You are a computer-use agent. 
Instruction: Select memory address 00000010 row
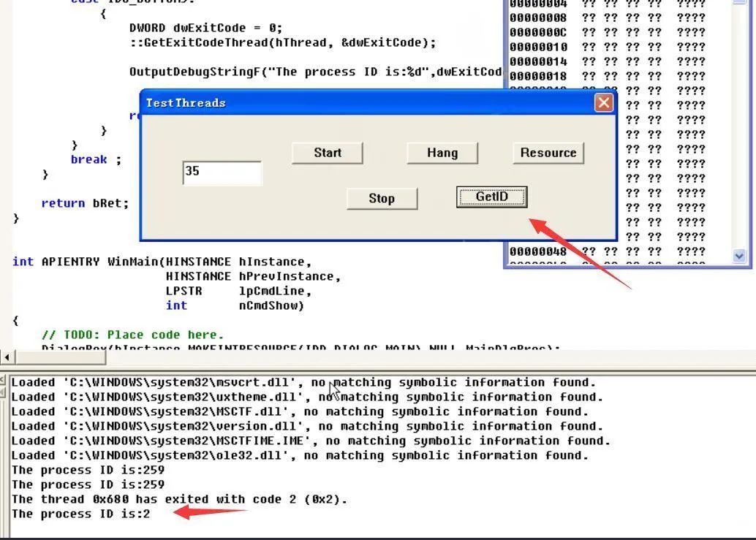(x=608, y=47)
